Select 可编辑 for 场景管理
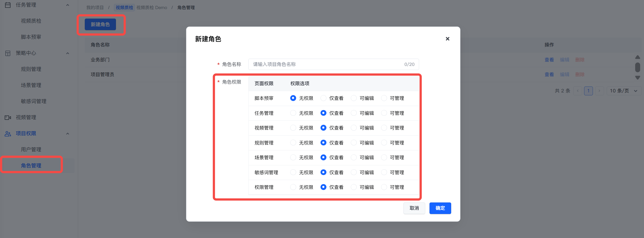 [354, 158]
